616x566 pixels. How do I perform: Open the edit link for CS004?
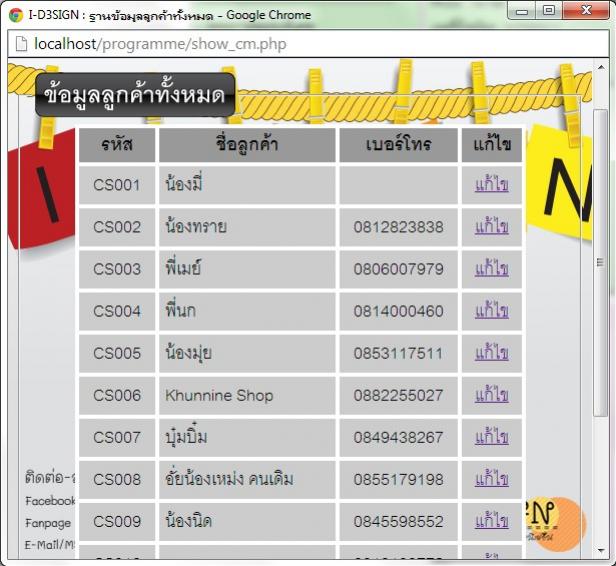[491, 311]
